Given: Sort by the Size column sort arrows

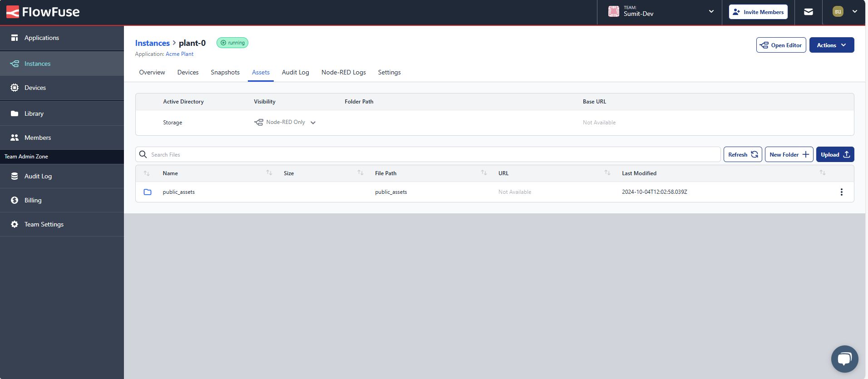Looking at the screenshot, I should click(x=360, y=173).
